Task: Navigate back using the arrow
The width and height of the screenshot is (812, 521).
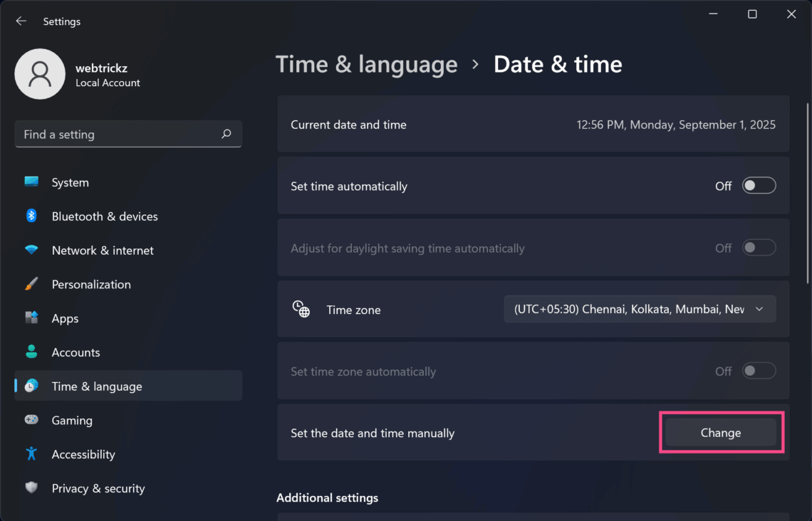Action: [21, 21]
